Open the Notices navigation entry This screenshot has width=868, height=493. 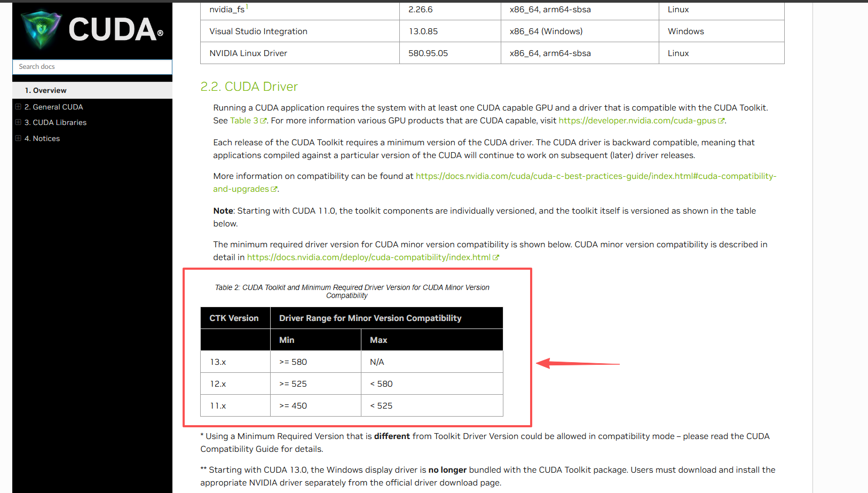46,138
